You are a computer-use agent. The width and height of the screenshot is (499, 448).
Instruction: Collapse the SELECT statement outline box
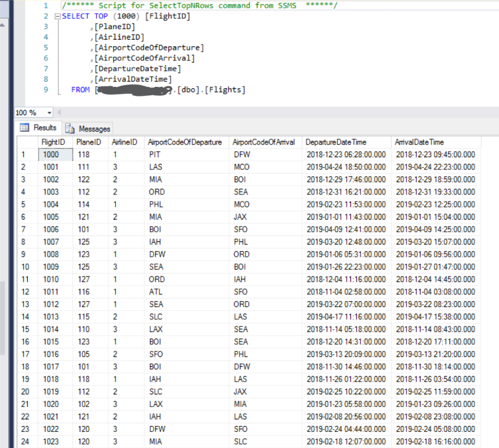(58, 17)
